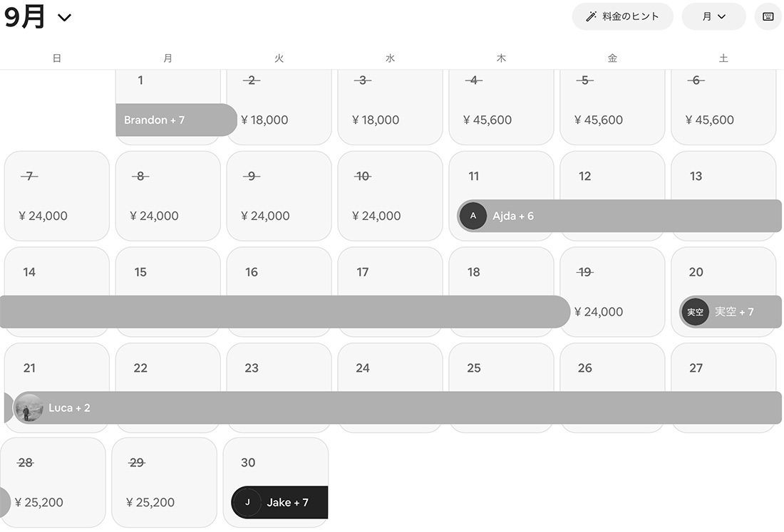
Task: Click the September 16 date cell
Action: [x=279, y=274]
